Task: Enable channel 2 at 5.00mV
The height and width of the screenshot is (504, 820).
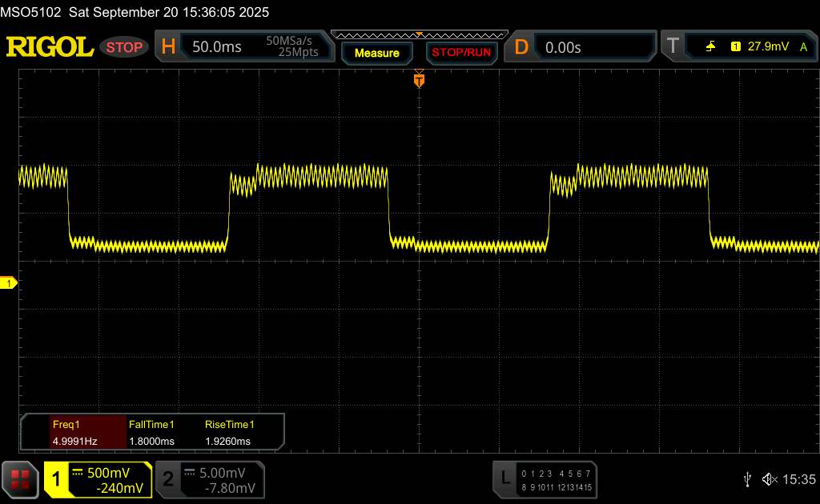Action: click(208, 479)
